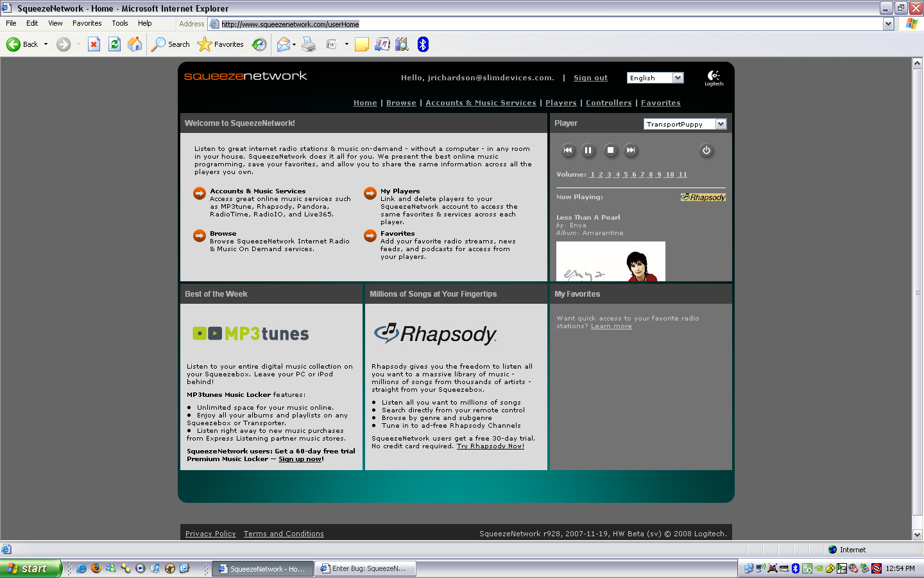Click the Sign out link

pyautogui.click(x=590, y=78)
